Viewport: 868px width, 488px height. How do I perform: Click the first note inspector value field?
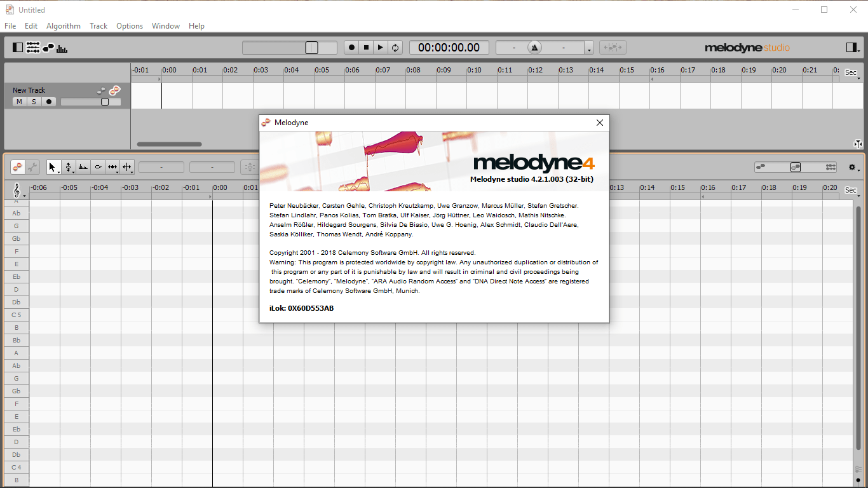point(161,167)
